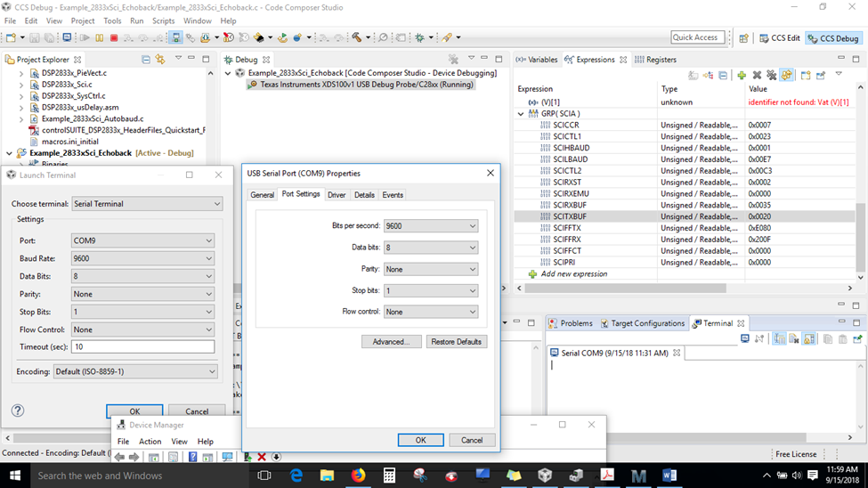Click the green bug Debug icon in the toolbar
Image resolution: width=868 pixels, height=488 pixels.
point(419,37)
